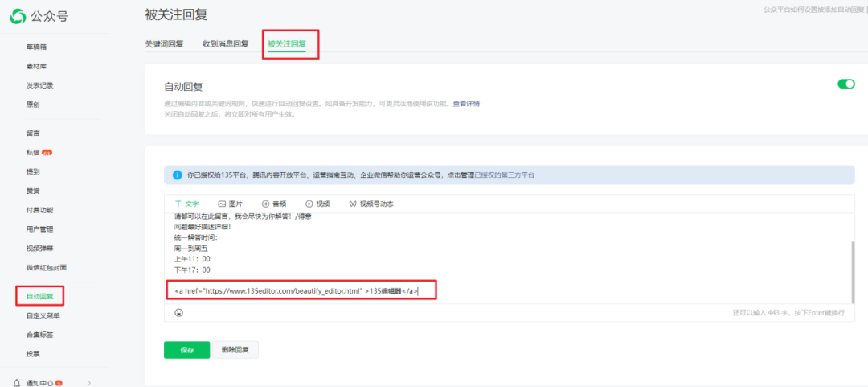Click the blue info icon in the notice bar
868x387 pixels.
(178, 175)
